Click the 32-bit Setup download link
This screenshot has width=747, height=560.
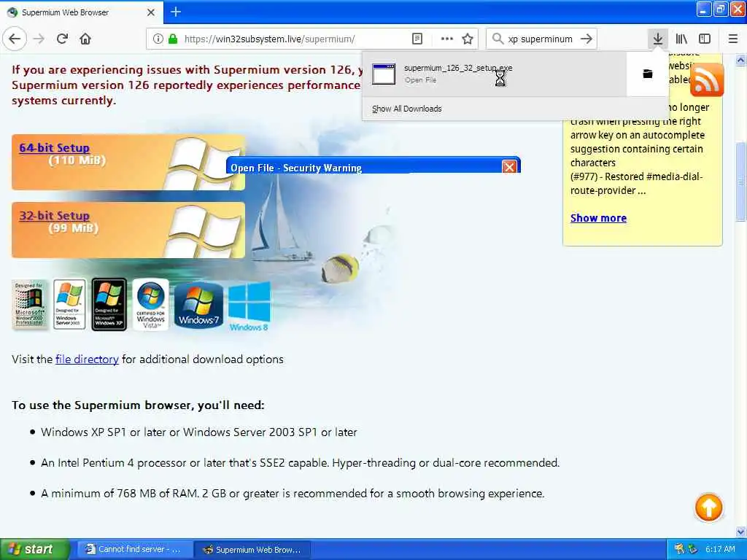point(54,215)
